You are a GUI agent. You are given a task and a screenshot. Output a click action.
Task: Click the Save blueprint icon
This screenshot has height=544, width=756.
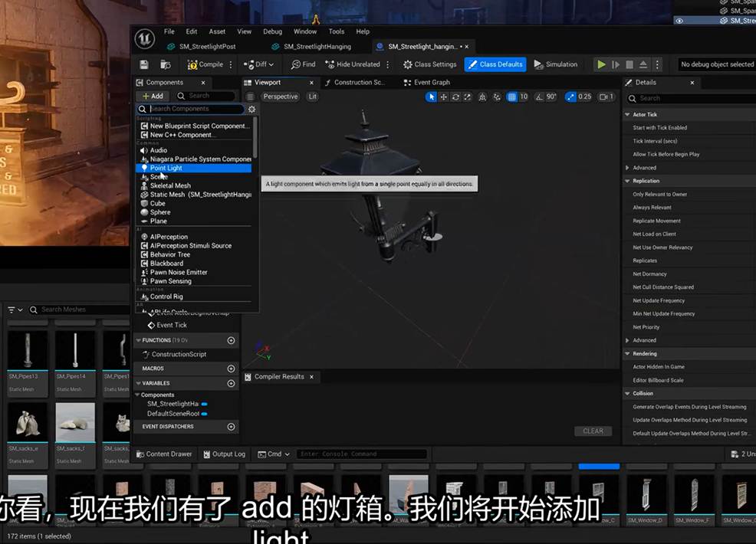tap(143, 64)
